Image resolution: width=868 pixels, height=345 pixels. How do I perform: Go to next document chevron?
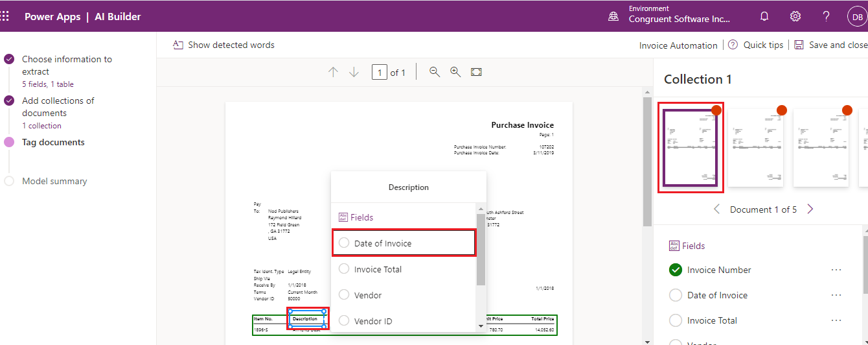tap(810, 209)
